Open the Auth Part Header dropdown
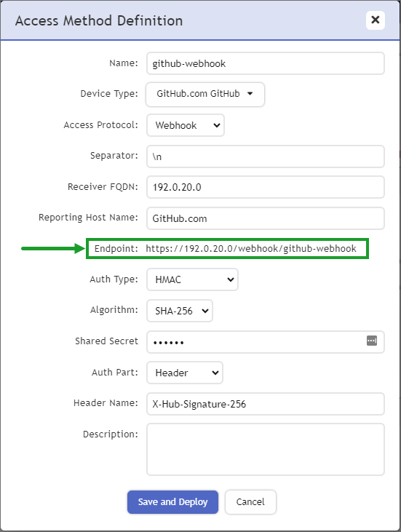 (185, 373)
